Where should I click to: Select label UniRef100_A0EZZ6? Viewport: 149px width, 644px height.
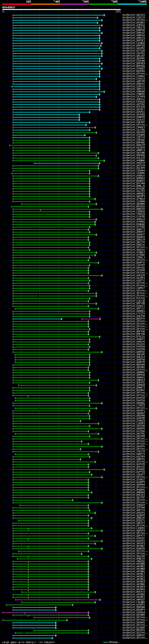click(133, 275)
